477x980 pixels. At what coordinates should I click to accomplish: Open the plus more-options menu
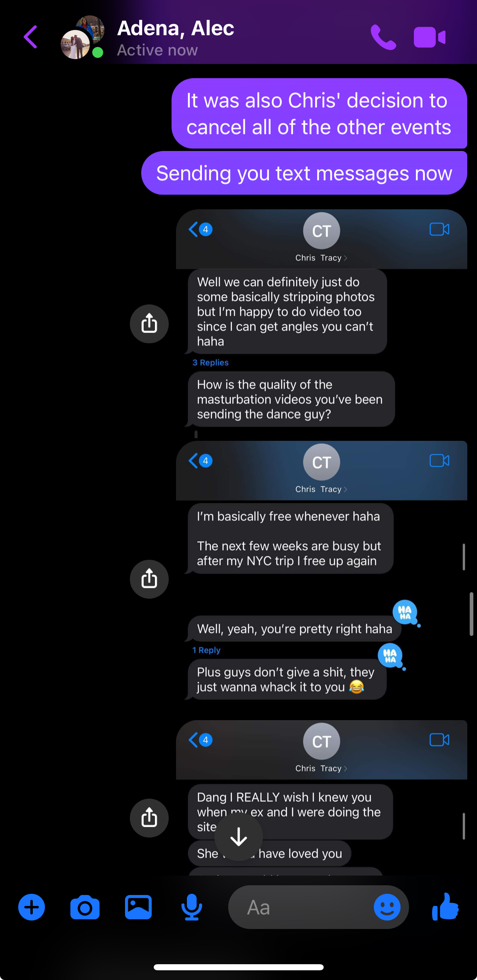tap(32, 907)
